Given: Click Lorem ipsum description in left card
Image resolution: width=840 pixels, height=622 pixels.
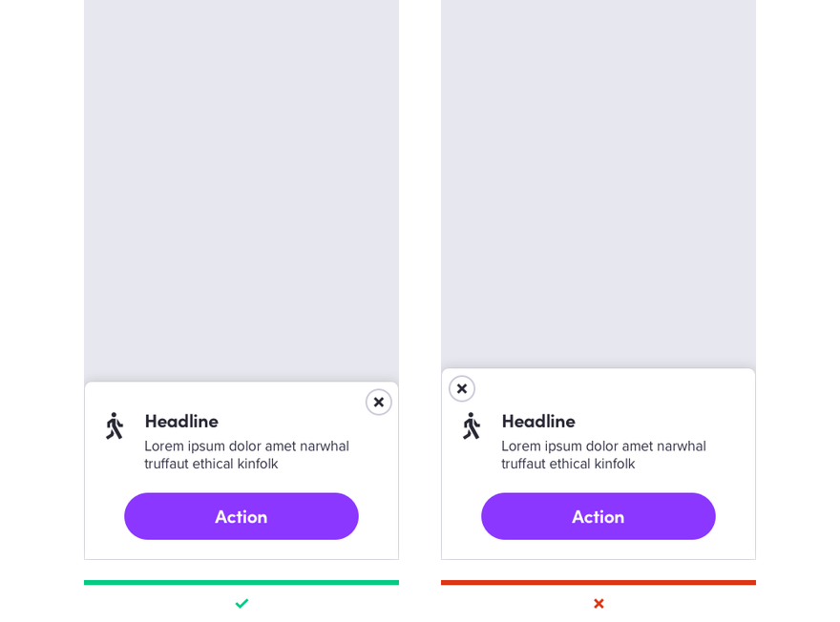Looking at the screenshot, I should pos(247,455).
